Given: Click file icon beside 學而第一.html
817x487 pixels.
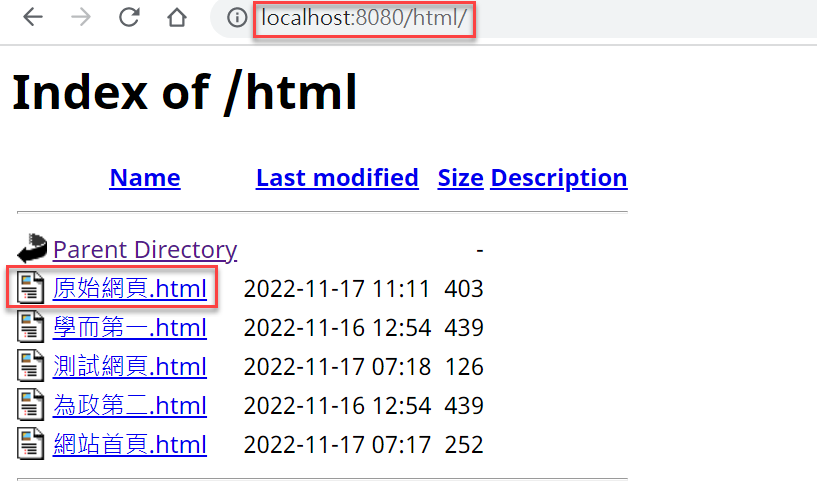Looking at the screenshot, I should coord(30,327).
